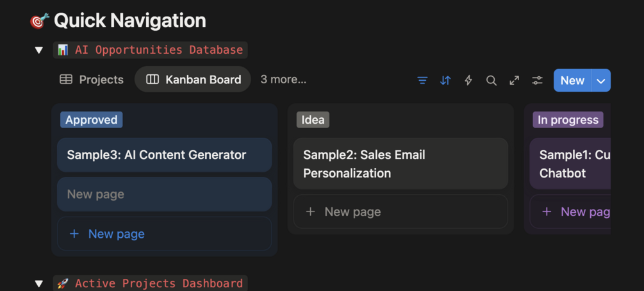This screenshot has height=291, width=644.
Task: Open dropdown arrow next to New button
Action: [600, 81]
